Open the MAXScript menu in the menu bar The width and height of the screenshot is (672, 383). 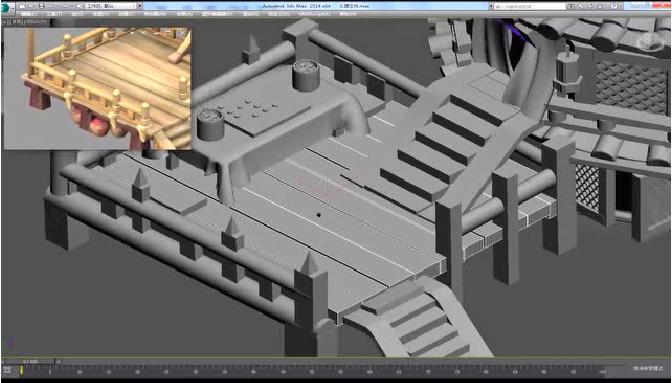coord(314,14)
